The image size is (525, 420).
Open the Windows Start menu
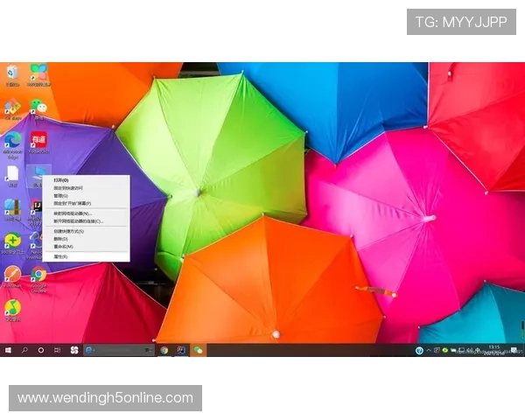pos(8,350)
